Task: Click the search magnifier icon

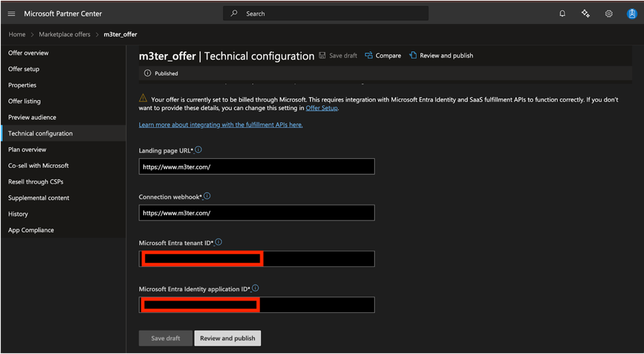Action: pos(234,14)
